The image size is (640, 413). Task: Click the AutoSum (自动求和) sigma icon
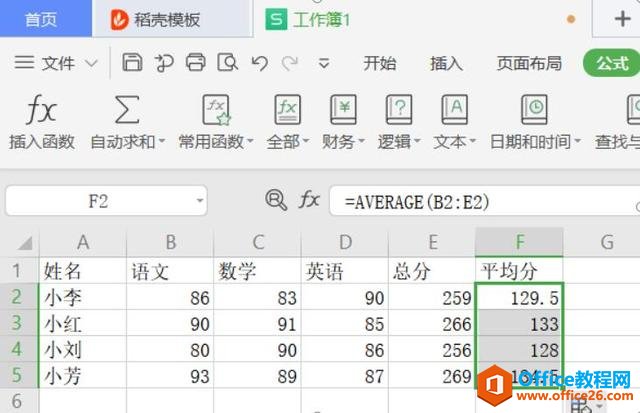(127, 110)
